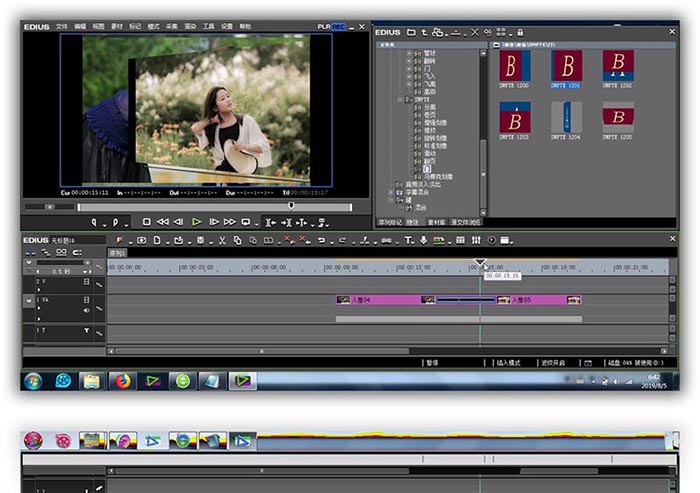Click the timeline horizontal scrollbar thumb
Image resolution: width=700 pixels, height=493 pixels.
point(262,351)
